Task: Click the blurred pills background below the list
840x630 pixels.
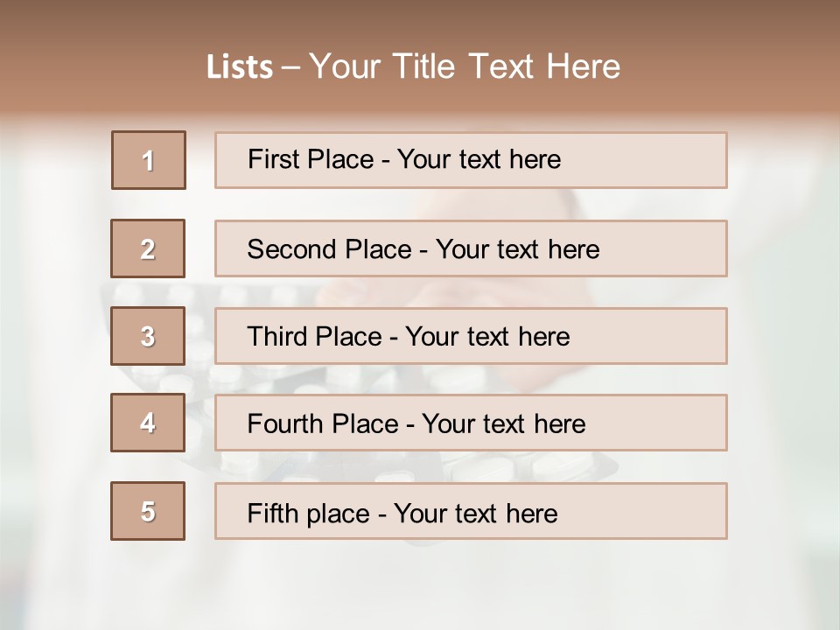Action: click(x=420, y=577)
